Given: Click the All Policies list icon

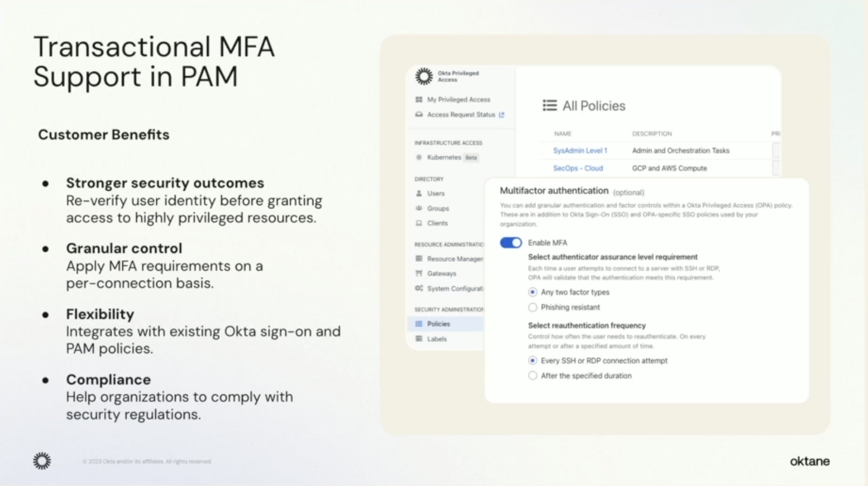Looking at the screenshot, I should tap(550, 106).
